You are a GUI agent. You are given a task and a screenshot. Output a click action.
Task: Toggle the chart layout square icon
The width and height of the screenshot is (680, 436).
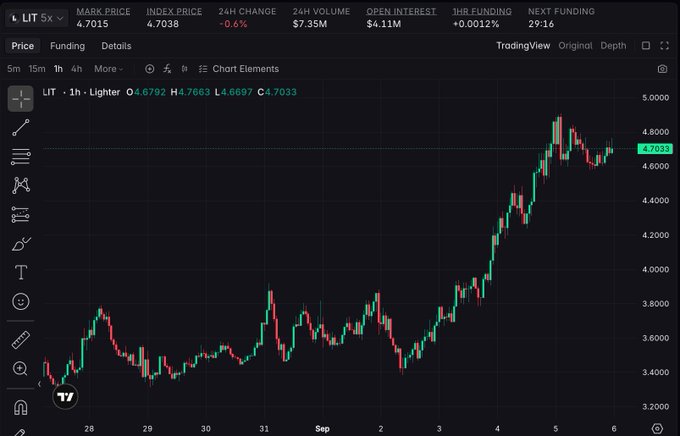(646, 46)
